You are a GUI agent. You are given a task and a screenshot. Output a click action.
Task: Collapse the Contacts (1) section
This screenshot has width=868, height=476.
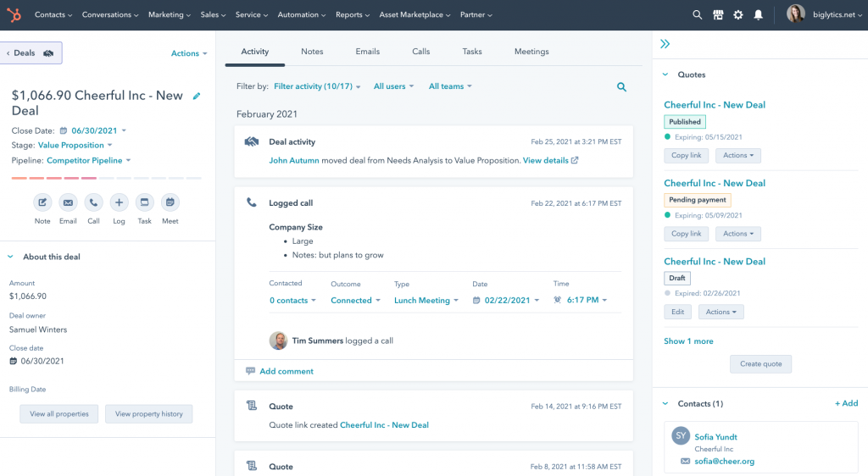coord(665,403)
